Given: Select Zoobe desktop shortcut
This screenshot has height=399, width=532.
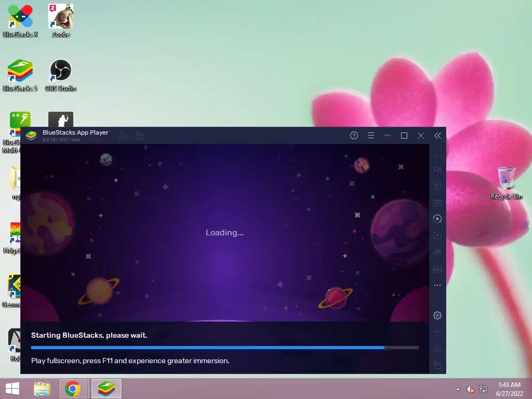Looking at the screenshot, I should click(61, 21).
